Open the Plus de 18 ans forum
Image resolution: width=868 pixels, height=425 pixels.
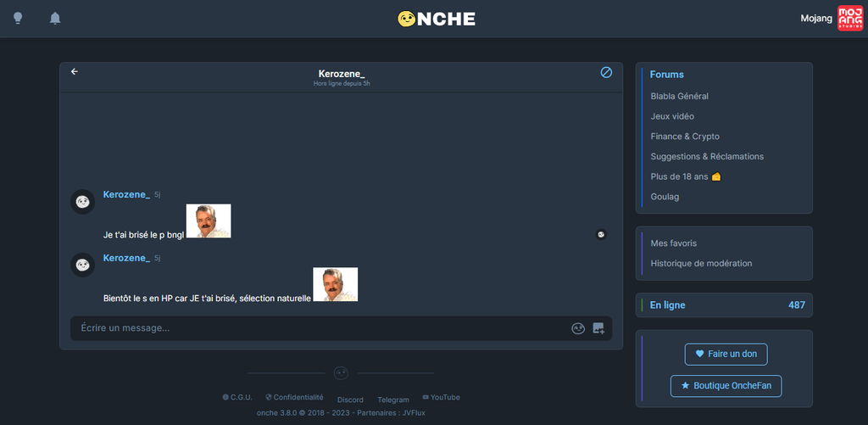pos(686,176)
